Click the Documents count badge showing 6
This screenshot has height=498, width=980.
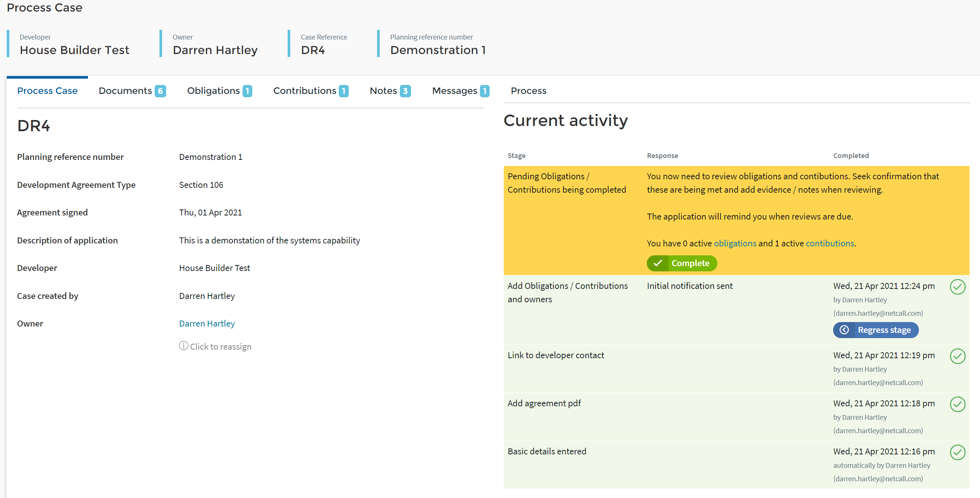tap(160, 91)
